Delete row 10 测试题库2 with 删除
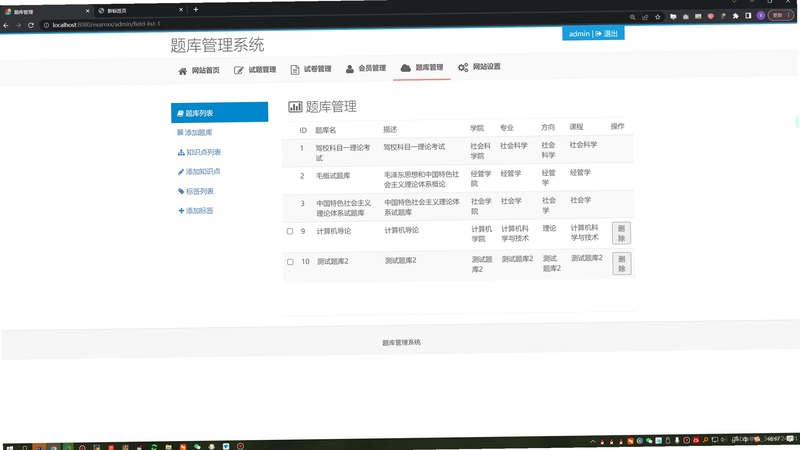 coord(622,264)
